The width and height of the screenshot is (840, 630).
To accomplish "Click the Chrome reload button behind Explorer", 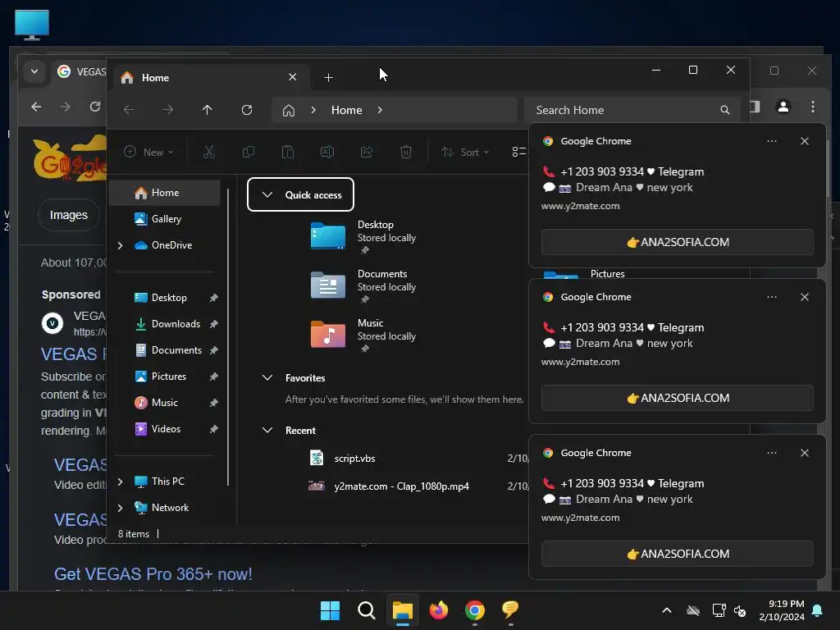I will [x=95, y=107].
